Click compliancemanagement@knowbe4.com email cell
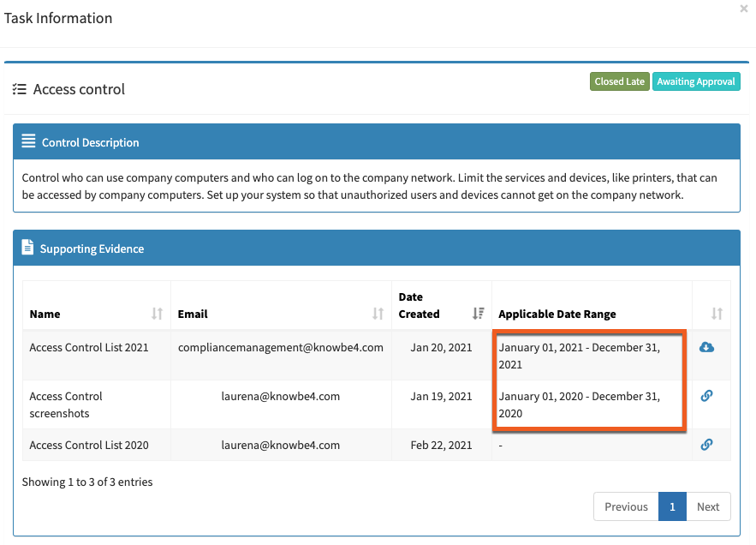 (281, 348)
